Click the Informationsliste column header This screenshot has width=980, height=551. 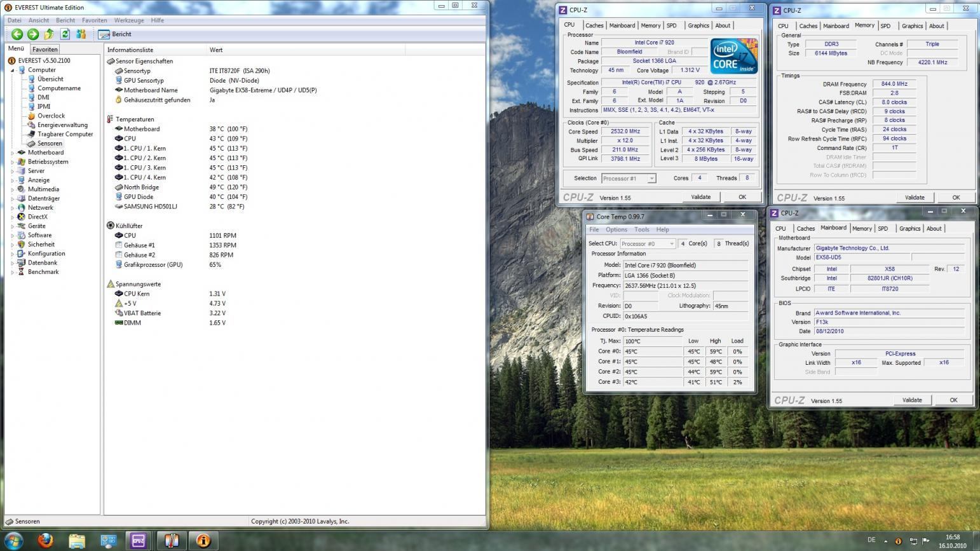pyautogui.click(x=156, y=50)
